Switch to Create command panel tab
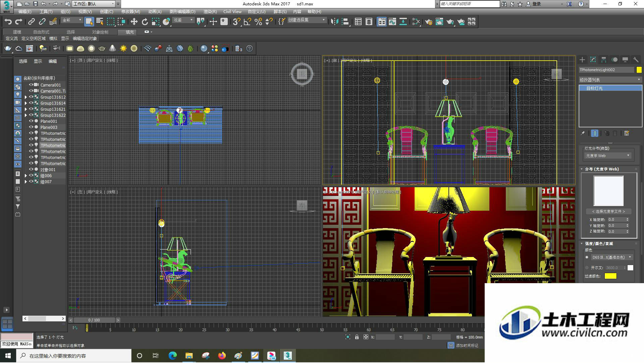The height and width of the screenshot is (363, 644). pos(582,60)
